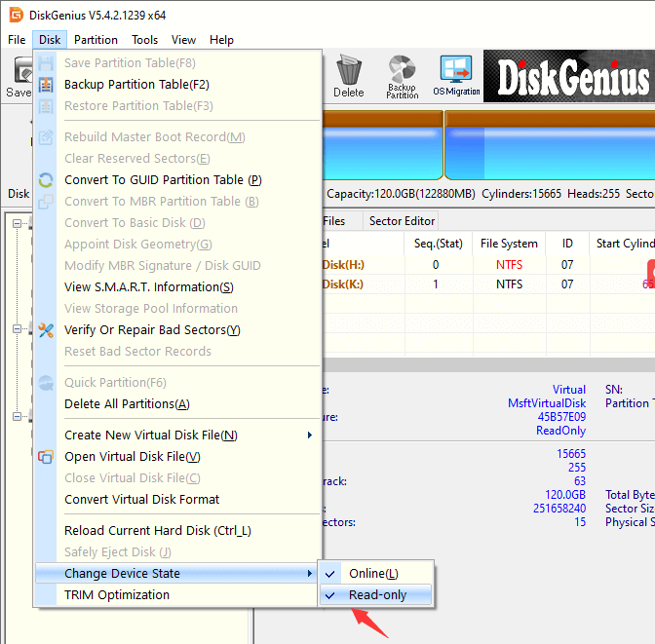Screen dimensions: 655x644
Task: Click the Save toolbar icon
Action: click(19, 76)
